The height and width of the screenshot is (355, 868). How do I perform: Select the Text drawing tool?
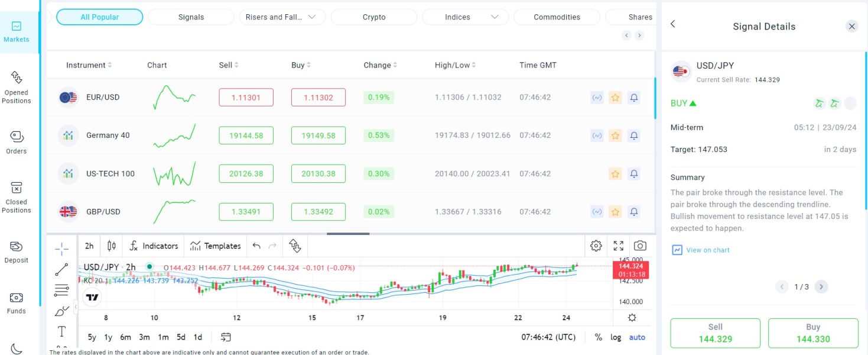coord(61,331)
